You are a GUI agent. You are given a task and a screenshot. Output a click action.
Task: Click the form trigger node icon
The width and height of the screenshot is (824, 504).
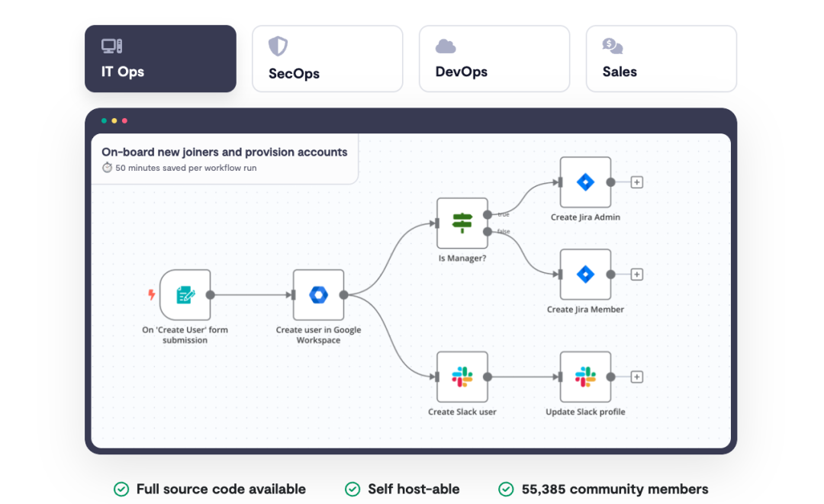click(x=185, y=295)
